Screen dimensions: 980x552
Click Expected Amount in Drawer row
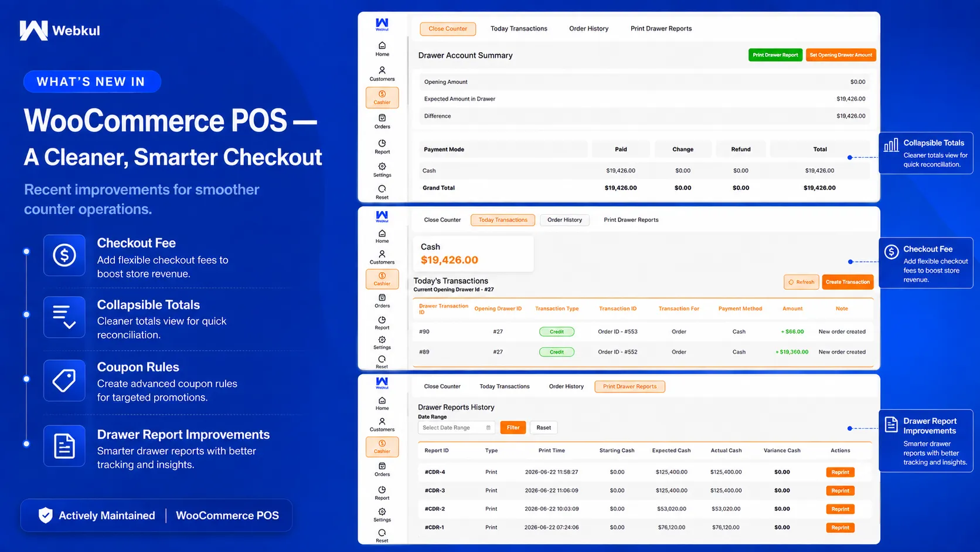pyautogui.click(x=644, y=99)
